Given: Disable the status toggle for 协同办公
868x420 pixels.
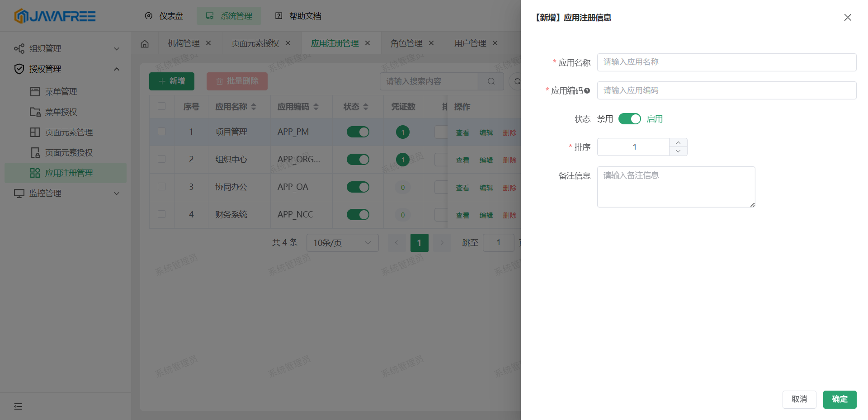Looking at the screenshot, I should click(x=358, y=187).
